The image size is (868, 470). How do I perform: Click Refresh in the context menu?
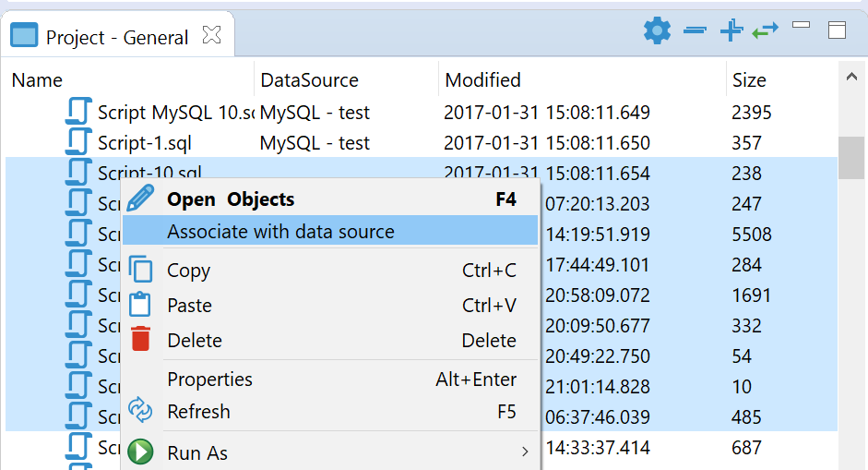click(198, 412)
